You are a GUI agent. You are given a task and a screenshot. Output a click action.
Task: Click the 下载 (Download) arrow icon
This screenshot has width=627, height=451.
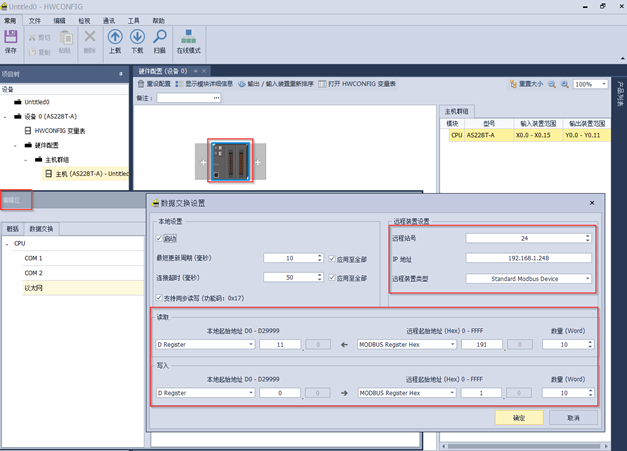(137, 41)
